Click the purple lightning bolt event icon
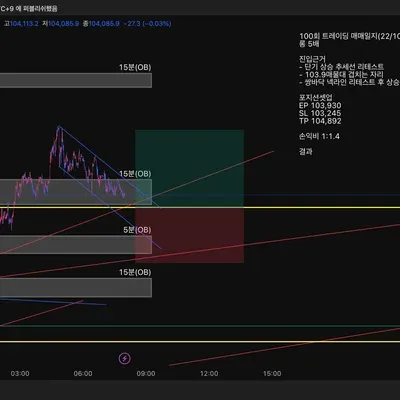Viewport: 400px width, 400px height. tap(125, 359)
